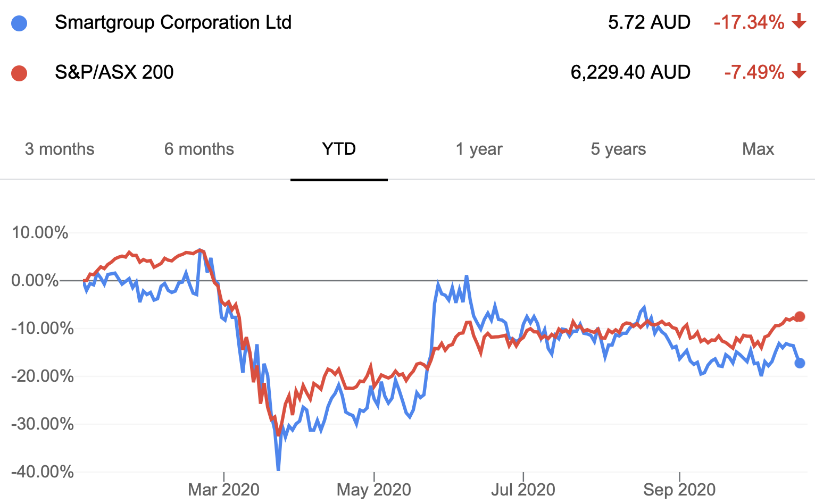Click the 5.72 AUD price
This screenshot has height=504, width=815.
pos(649,22)
